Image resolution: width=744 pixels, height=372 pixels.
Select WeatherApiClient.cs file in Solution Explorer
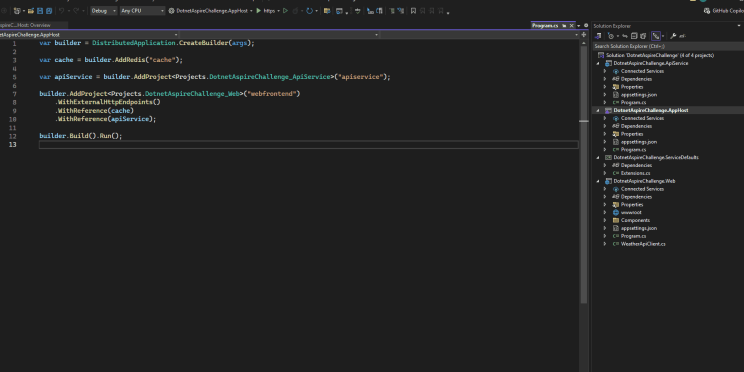click(643, 244)
